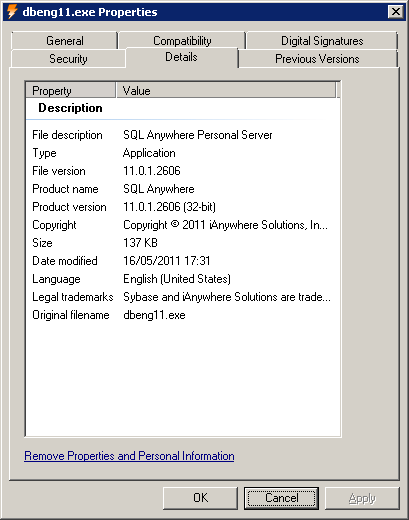
Task: Select the 137 KB size value
Action: coord(140,243)
